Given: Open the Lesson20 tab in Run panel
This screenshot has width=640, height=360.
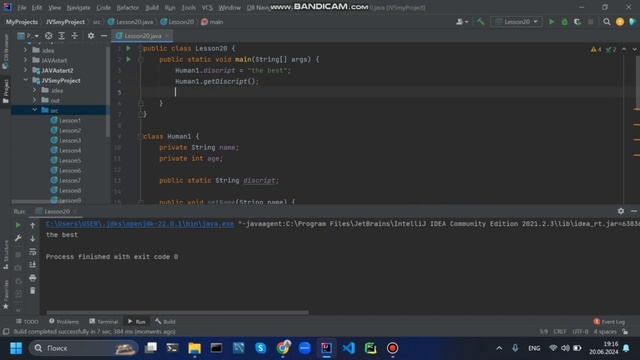Looking at the screenshot, I should (57, 211).
